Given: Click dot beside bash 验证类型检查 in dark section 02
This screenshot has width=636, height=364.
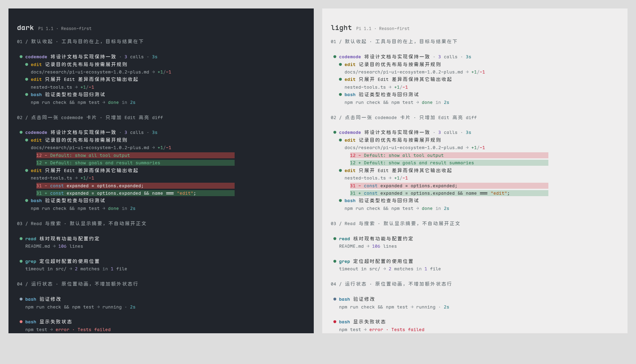Looking at the screenshot, I should pos(27,200).
